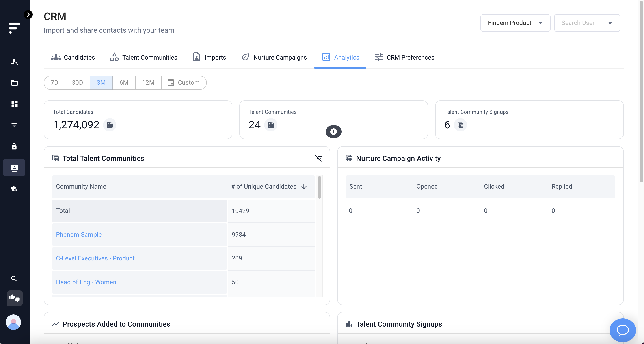Switch to the CRM Preferences tab
The image size is (644, 344).
(404, 57)
